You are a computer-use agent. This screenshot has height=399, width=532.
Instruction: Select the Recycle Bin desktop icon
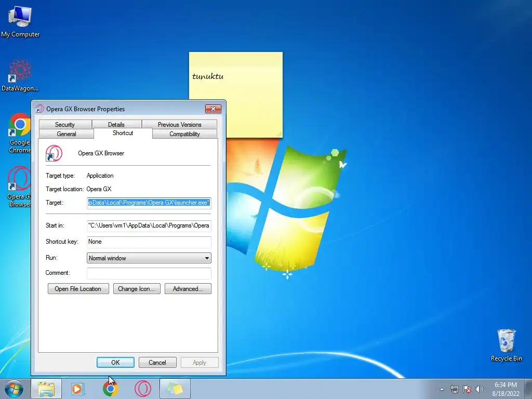(506, 345)
